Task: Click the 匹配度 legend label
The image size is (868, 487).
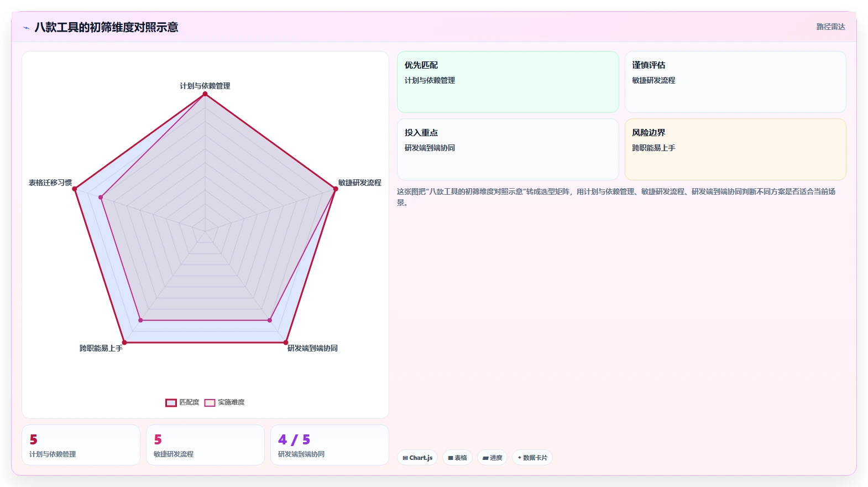Action: tap(189, 402)
